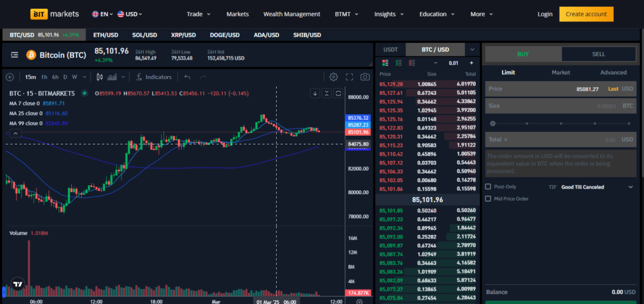Click the BITmarkets logo
The height and width of the screenshot is (304, 644).
(55, 14)
